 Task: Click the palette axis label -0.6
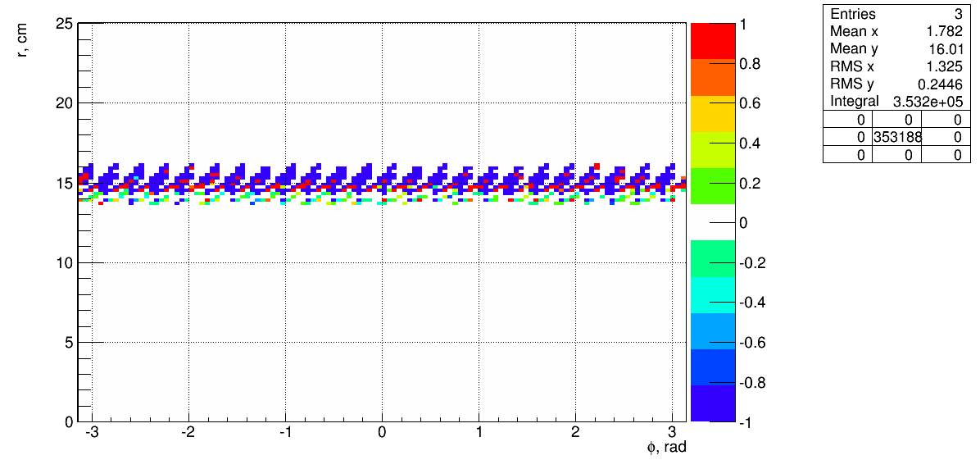[x=752, y=343]
